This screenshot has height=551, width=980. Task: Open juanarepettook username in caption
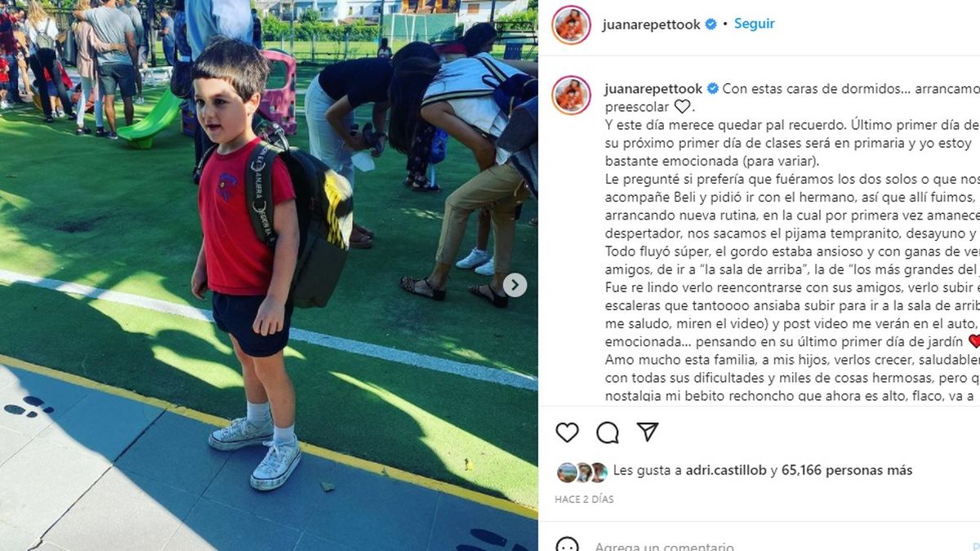653,88
